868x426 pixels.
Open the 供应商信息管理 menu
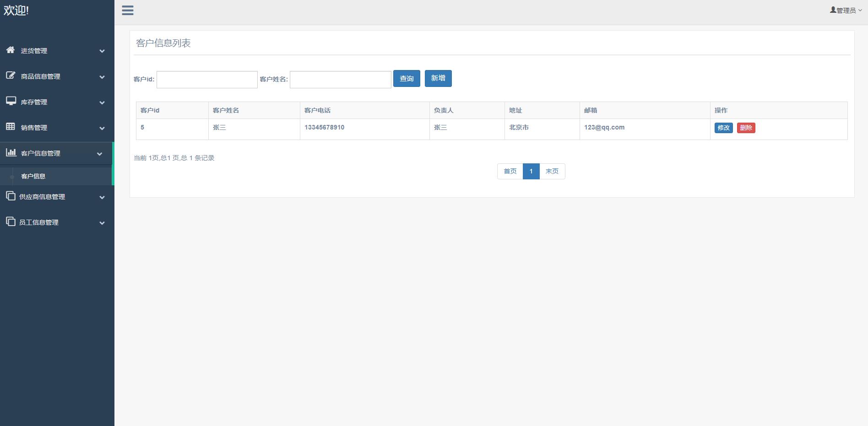(57, 197)
